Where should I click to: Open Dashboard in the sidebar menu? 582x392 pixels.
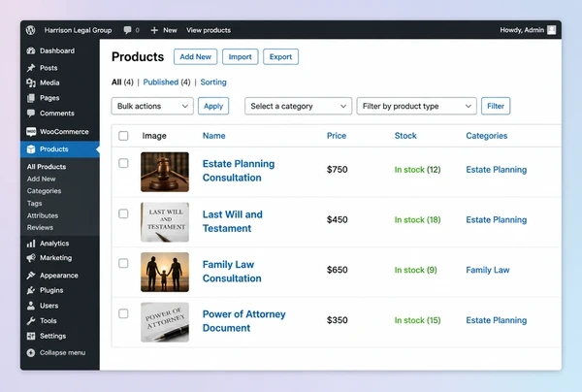click(x=57, y=50)
